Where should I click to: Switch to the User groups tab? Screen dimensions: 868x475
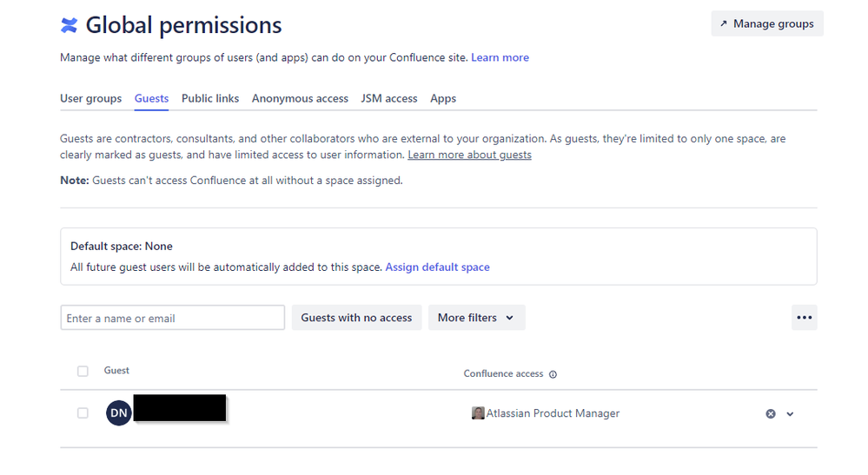click(x=90, y=99)
